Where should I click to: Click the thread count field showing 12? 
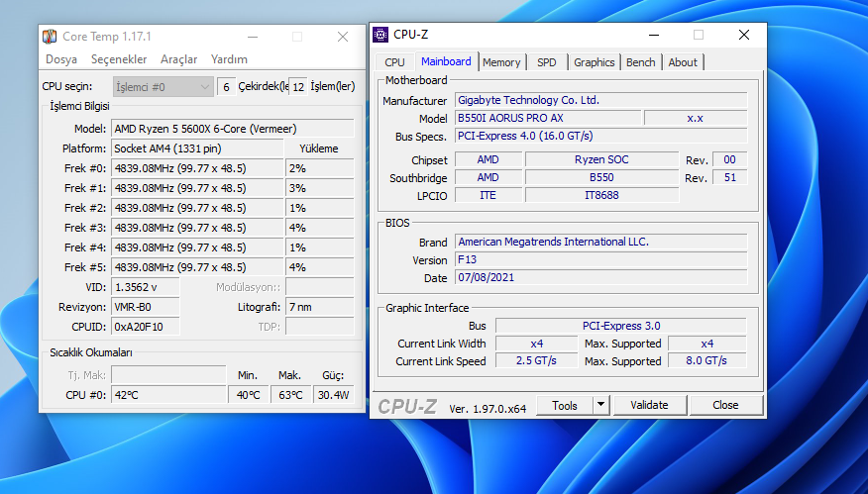[x=298, y=87]
